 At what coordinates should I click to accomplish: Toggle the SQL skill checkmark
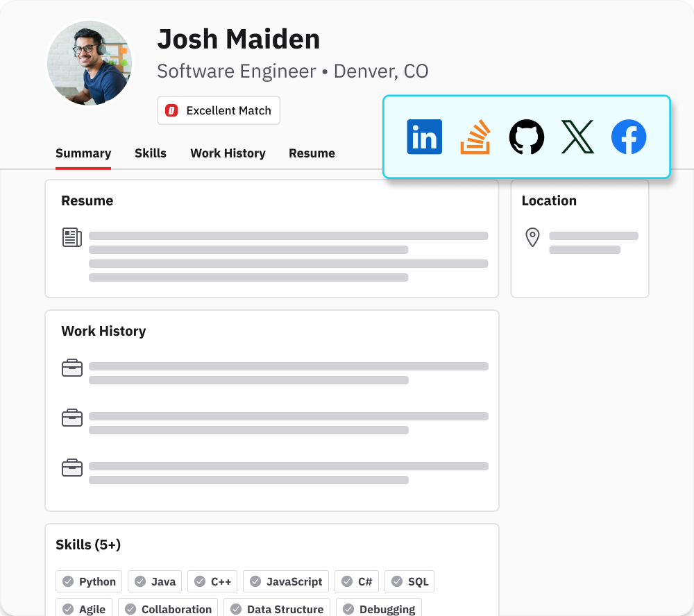click(x=396, y=581)
